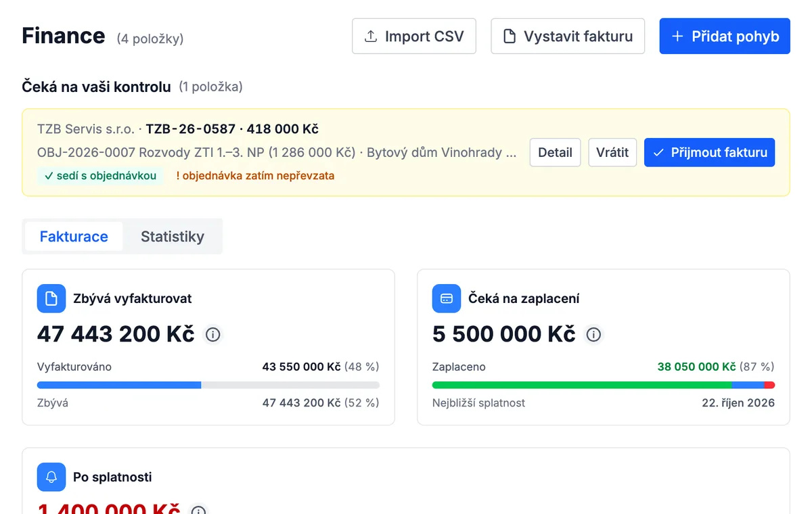Click the Finance page title
The image size is (812, 514).
click(64, 36)
